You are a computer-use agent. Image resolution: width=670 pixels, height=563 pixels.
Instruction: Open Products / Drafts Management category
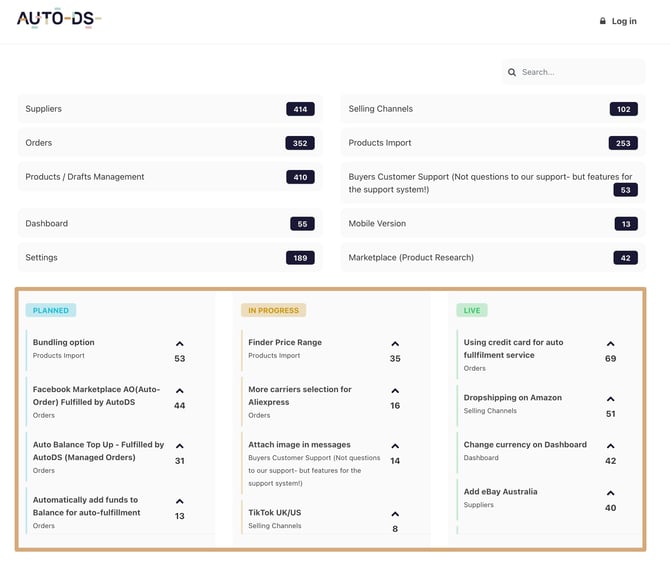170,177
